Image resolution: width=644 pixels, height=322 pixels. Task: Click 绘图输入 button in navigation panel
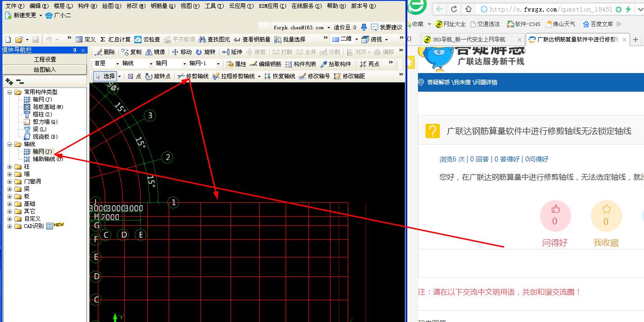tap(45, 69)
